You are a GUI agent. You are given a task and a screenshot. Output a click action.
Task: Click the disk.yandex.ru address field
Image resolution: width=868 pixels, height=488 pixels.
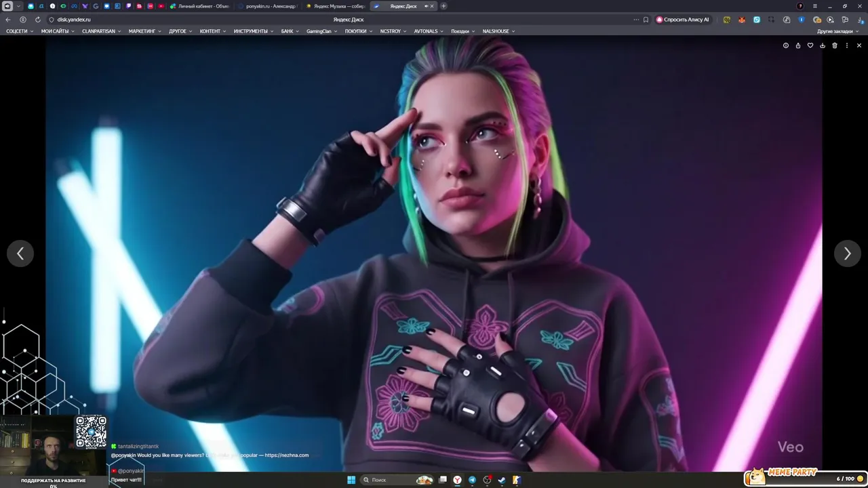(74, 20)
